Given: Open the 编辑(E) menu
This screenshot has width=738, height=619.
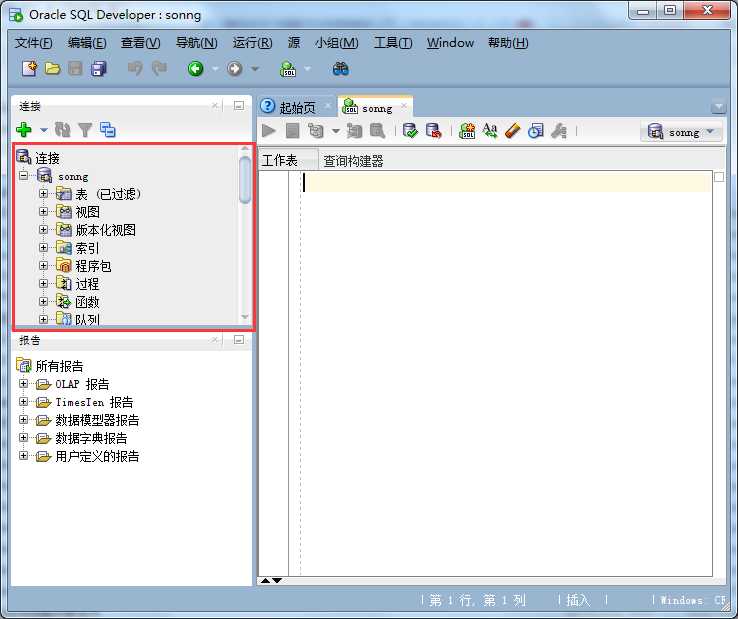Looking at the screenshot, I should click(87, 43).
